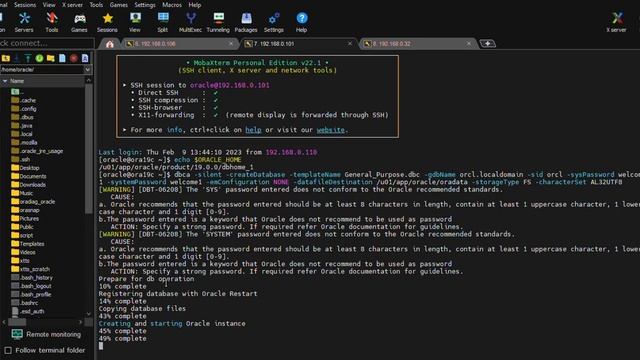Screen dimensions: 640x360
Task: Click the Name column sort arrow
Action: coord(5,81)
